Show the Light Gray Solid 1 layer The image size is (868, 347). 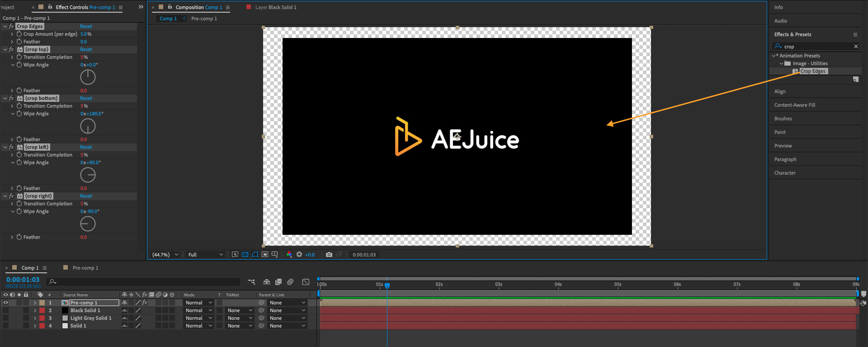click(x=6, y=318)
